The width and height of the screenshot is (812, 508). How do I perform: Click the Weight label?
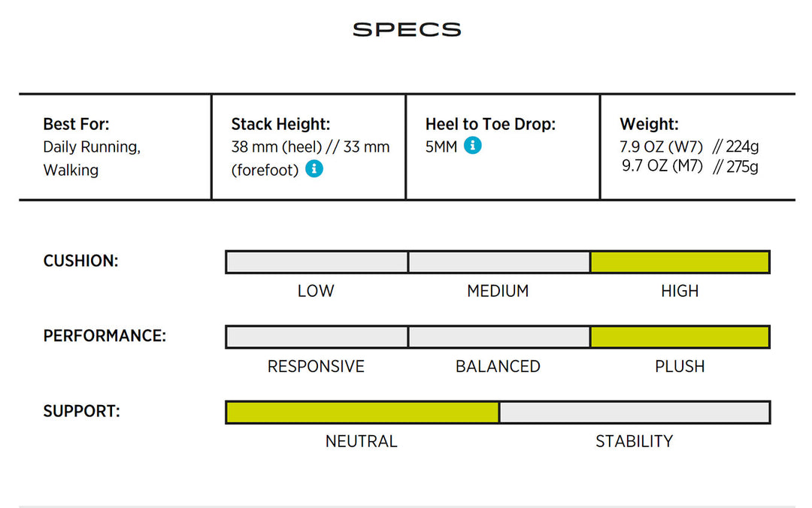(649, 125)
